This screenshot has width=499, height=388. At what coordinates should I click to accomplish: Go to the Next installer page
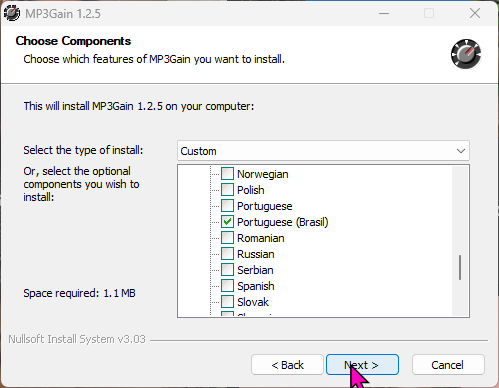tap(362, 365)
